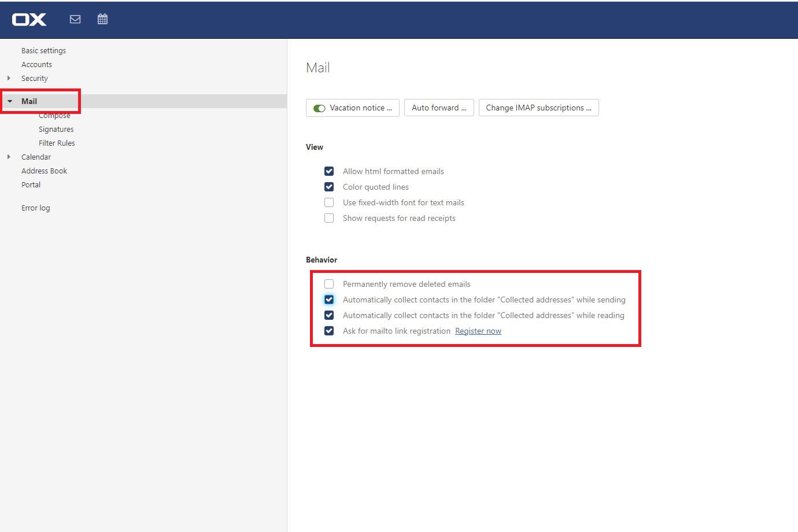Screen dimensions: 798x532
Task: Open Filter Rules settings
Action: tap(57, 143)
